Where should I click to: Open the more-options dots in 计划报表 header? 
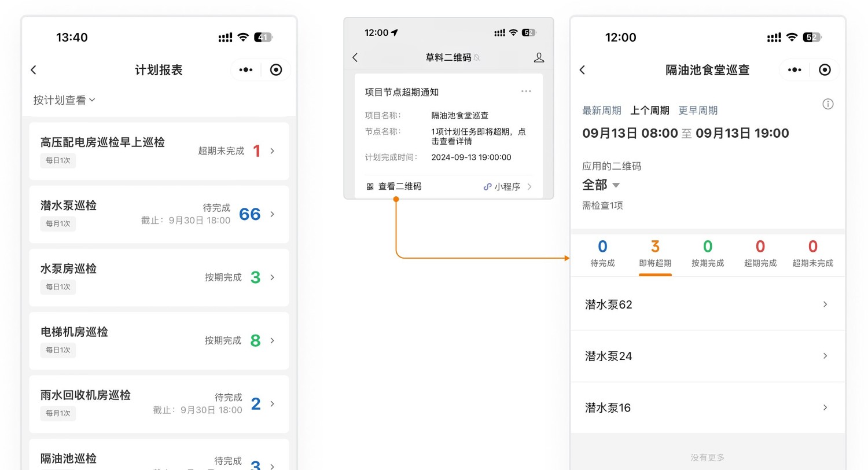tap(246, 70)
